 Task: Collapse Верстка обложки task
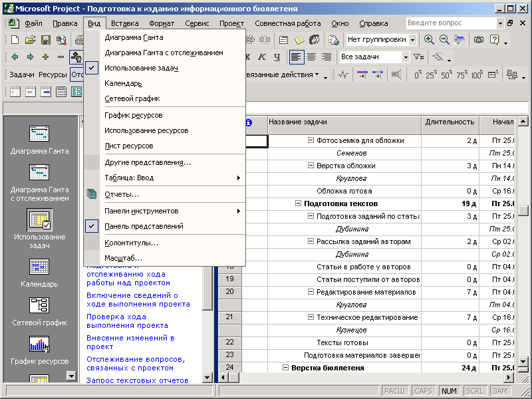point(311,165)
